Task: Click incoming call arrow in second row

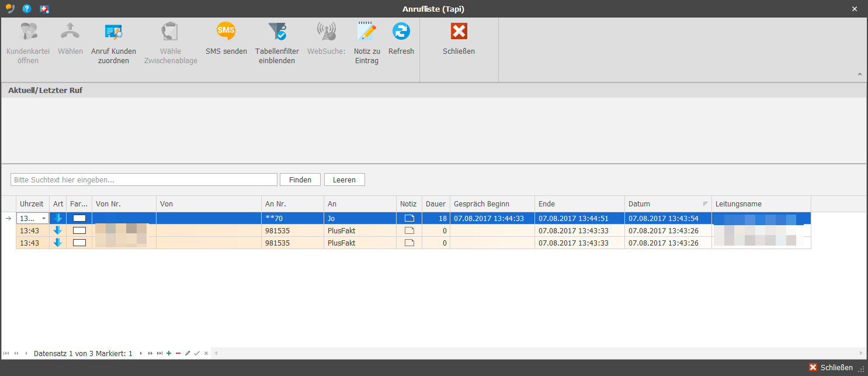Action: pyautogui.click(x=57, y=230)
